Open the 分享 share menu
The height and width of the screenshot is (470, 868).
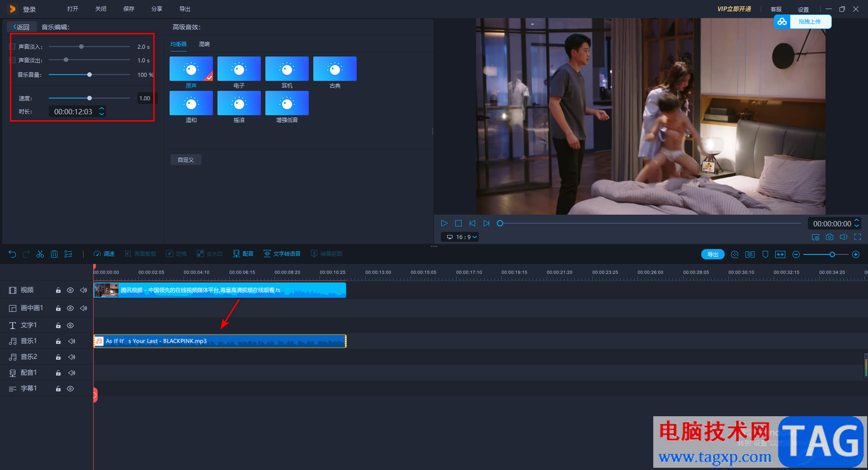pos(157,9)
